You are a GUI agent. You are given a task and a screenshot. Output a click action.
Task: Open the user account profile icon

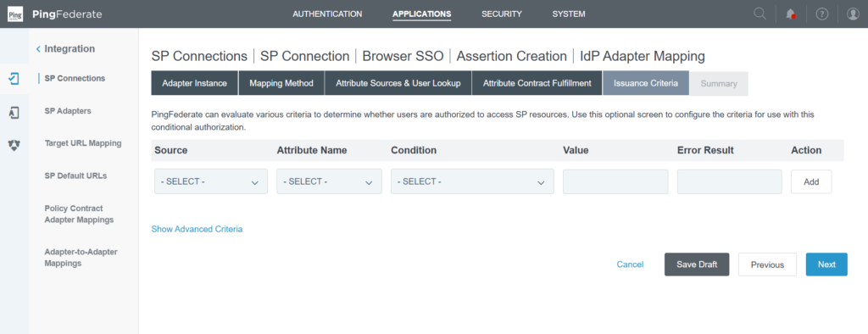point(853,14)
